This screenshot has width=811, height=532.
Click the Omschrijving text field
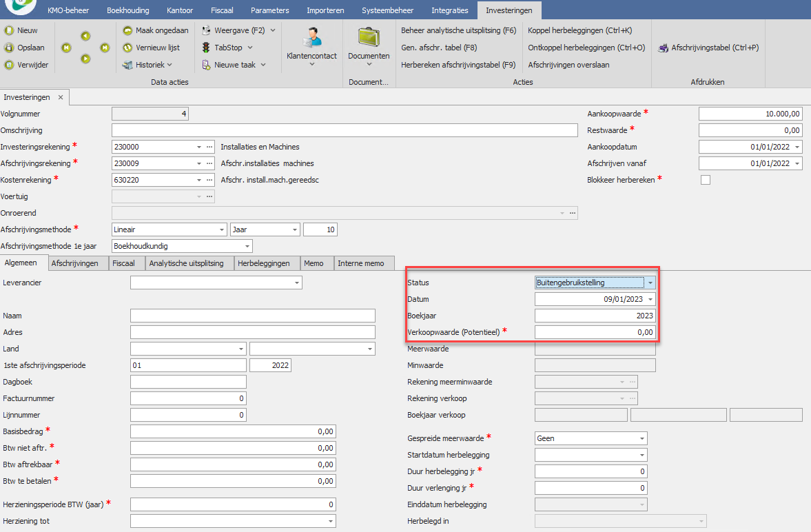pyautogui.click(x=344, y=130)
